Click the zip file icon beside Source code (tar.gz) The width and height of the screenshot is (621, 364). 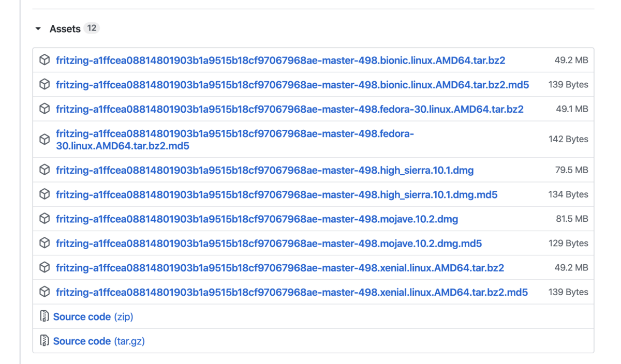(x=45, y=341)
